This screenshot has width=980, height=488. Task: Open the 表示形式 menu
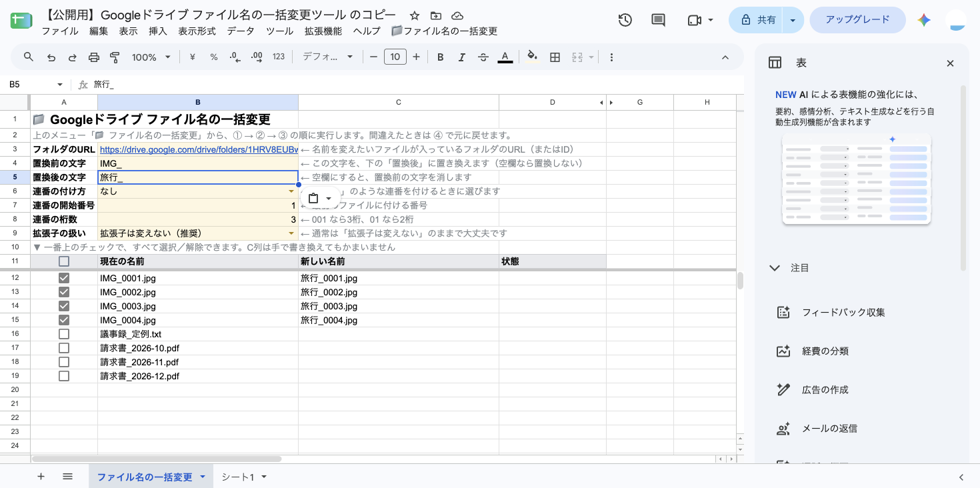(197, 31)
